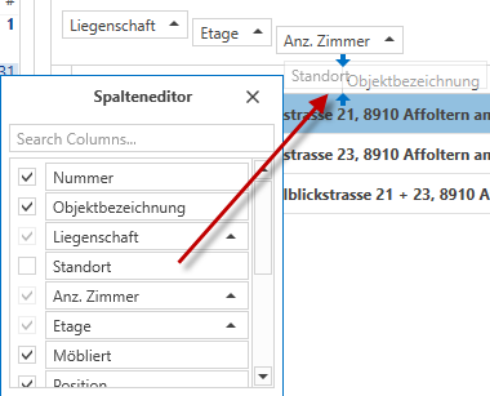Click sort arrow on Liegenschaft list entry

click(x=231, y=237)
